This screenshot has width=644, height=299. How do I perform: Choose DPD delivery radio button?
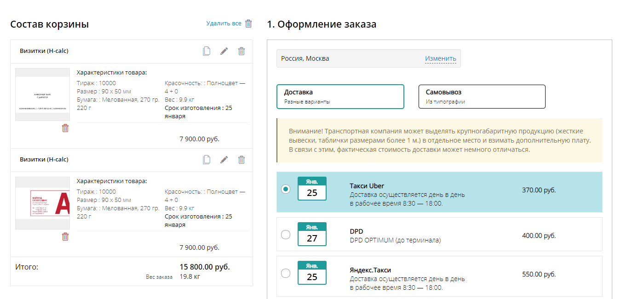click(286, 235)
